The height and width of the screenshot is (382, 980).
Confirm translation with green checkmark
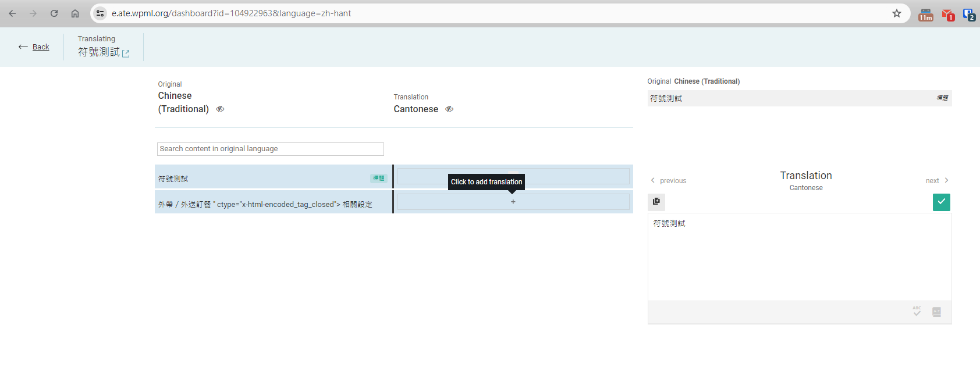(942, 202)
